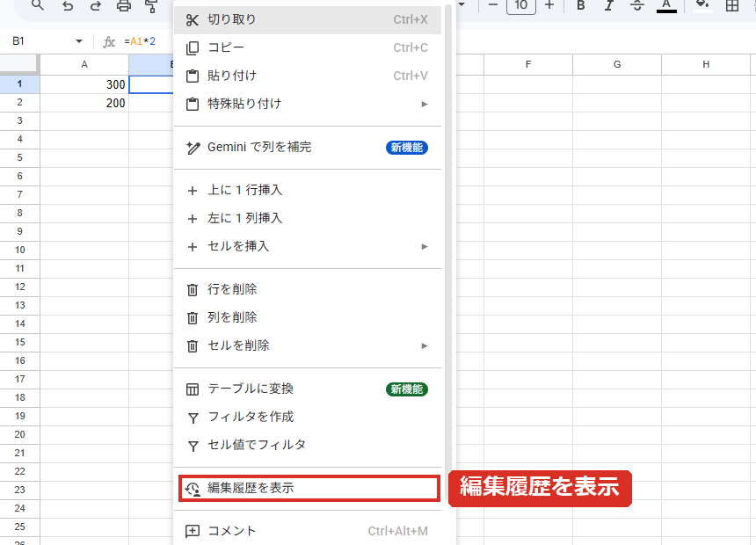756x545 pixels.
Task: Click the history icon beside 編集履歴を表示
Action: point(193,489)
